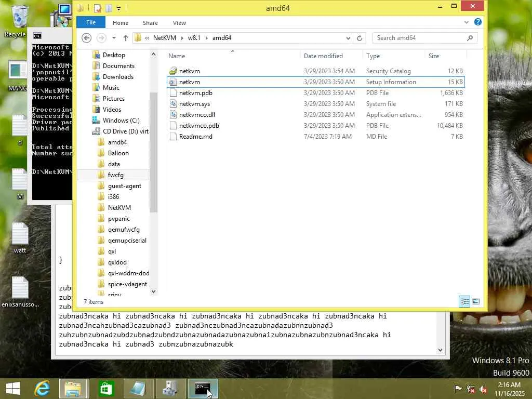The image size is (532, 399).
Task: Click the navigation pane scroll up arrow
Action: tap(153, 54)
